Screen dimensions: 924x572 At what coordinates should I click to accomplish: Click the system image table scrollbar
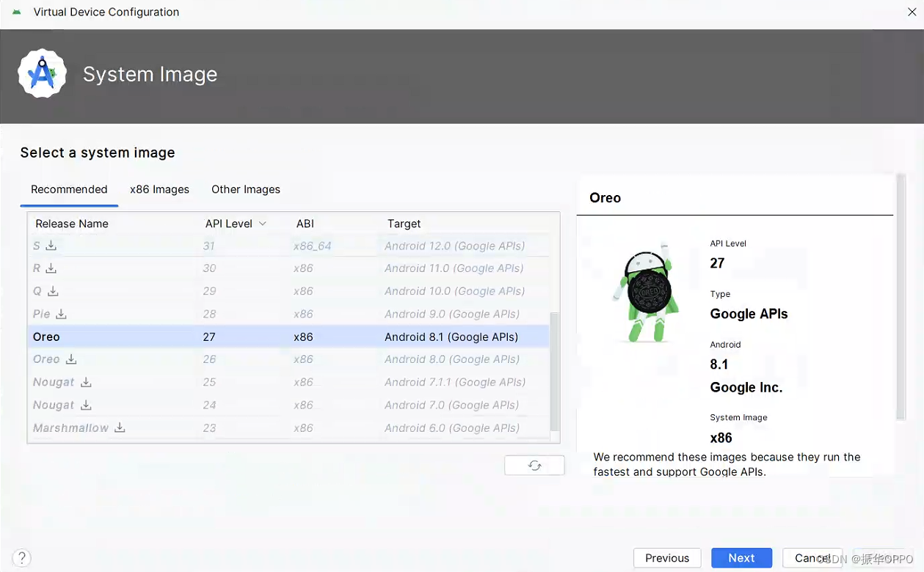(x=555, y=372)
